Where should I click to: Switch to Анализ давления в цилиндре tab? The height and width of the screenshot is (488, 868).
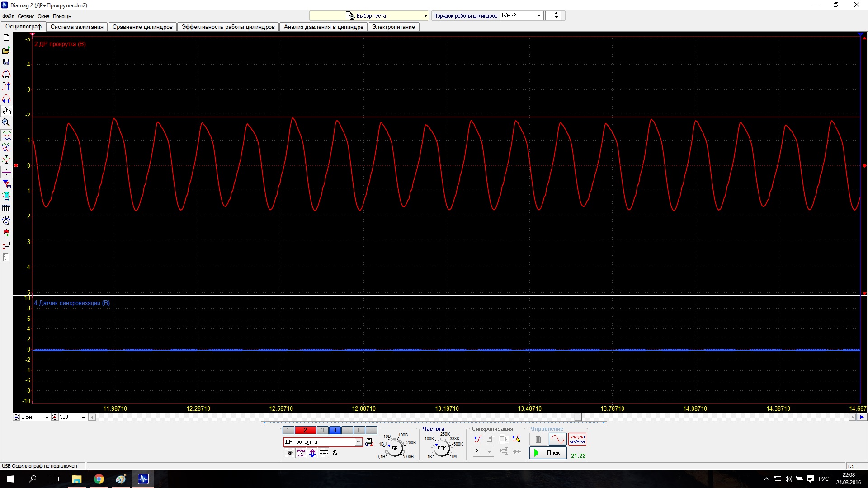coord(323,27)
